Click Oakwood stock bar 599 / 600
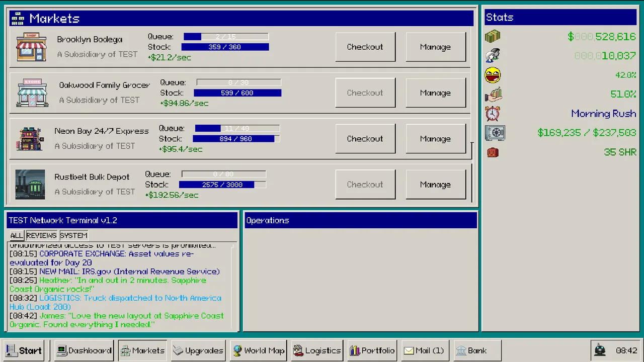This screenshot has height=362, width=644. point(237,93)
